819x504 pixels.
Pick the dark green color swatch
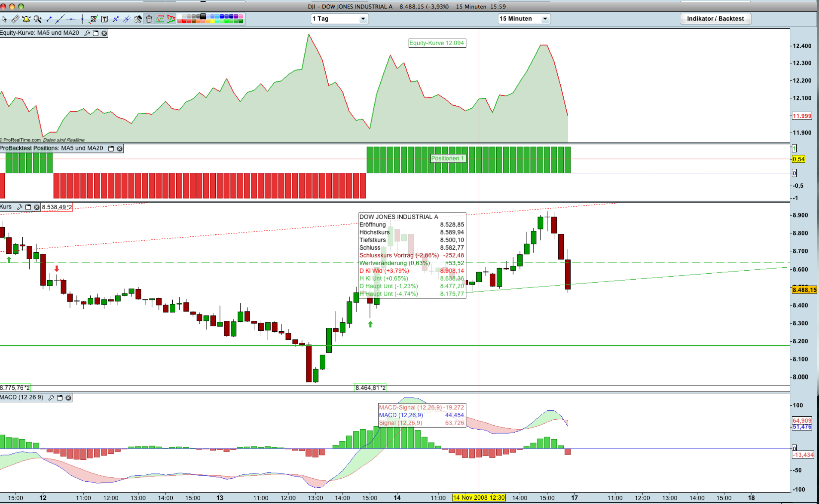coord(241,21)
